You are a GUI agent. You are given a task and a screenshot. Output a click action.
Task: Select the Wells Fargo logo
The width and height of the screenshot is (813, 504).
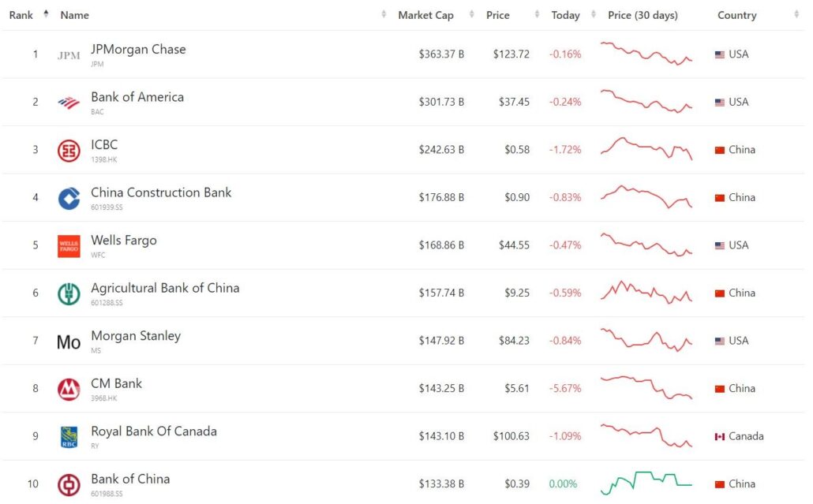click(68, 245)
